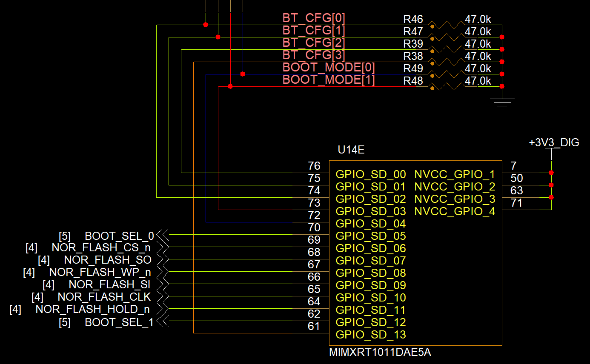
Task: Select pin name GPIO_SD_01
Action: [371, 187]
